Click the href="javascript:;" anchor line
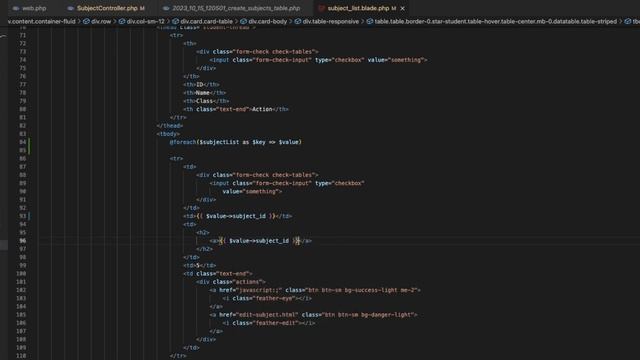This screenshot has width=640, height=360. 315,290
